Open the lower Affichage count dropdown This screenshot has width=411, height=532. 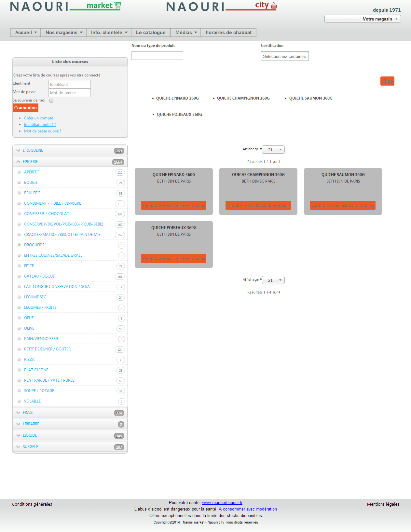(x=273, y=280)
